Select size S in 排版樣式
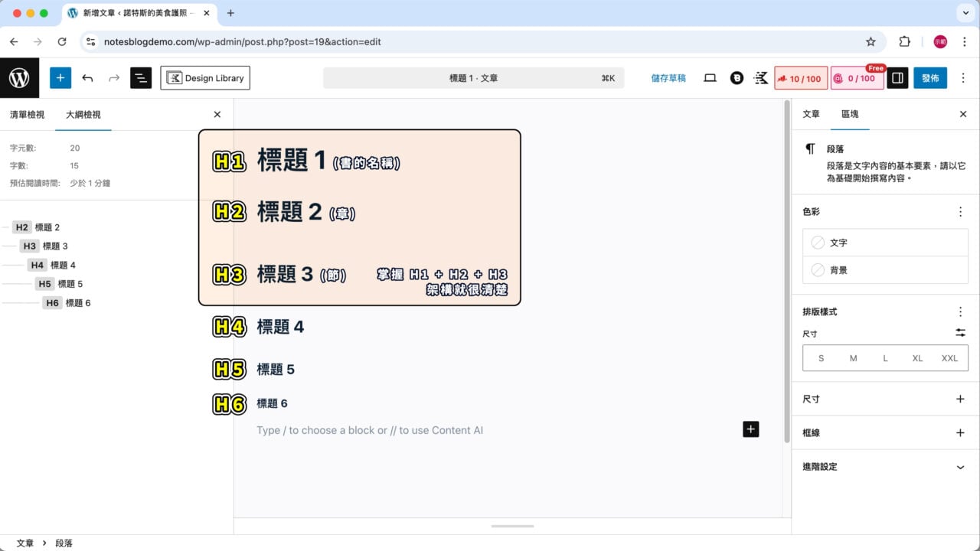Image resolution: width=980 pixels, height=551 pixels. coord(821,357)
